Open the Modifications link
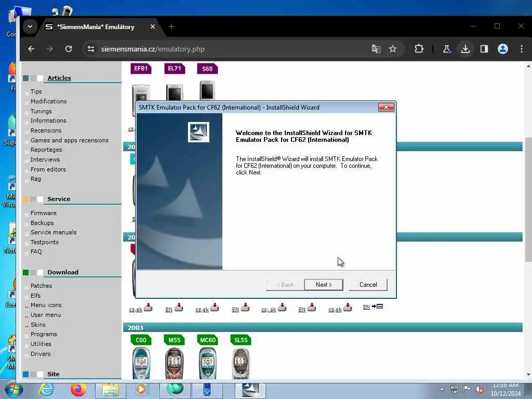Viewport: 532px width, 399px height. pos(48,101)
